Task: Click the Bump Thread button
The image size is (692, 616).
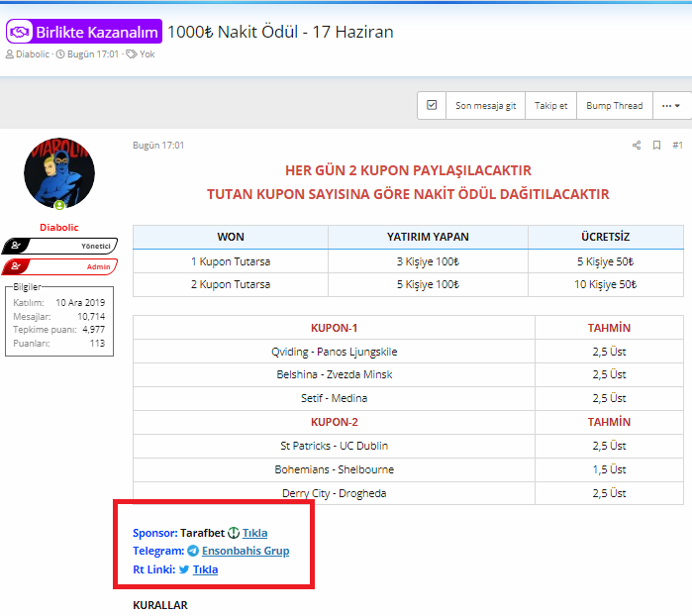Action: 615,106
